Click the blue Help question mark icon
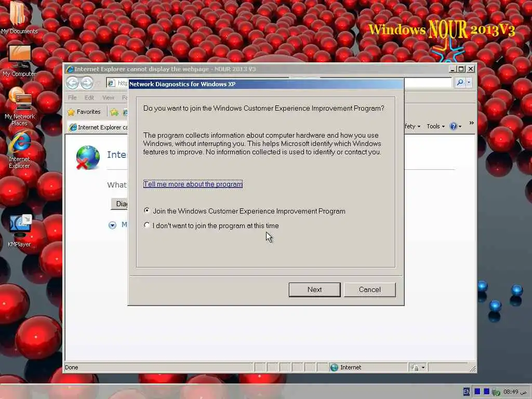Screen dimensions: 532x399 click(x=453, y=127)
